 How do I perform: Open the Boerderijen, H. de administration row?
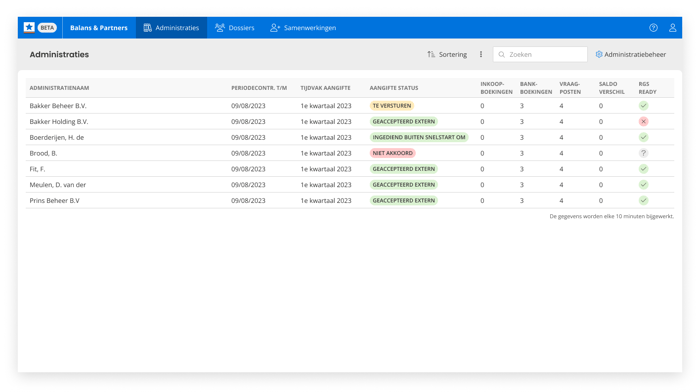pos(350,138)
